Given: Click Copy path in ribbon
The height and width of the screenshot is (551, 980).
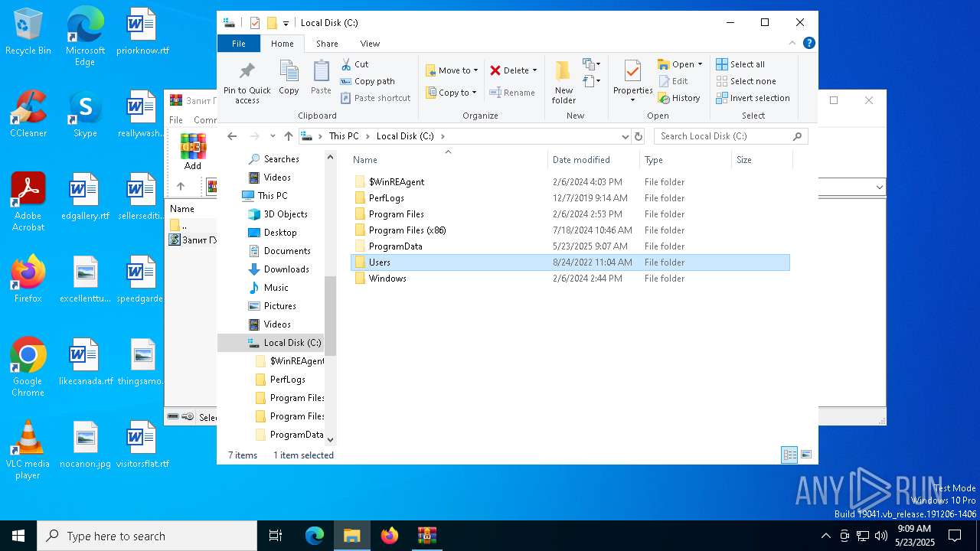Looking at the screenshot, I should tap(367, 81).
